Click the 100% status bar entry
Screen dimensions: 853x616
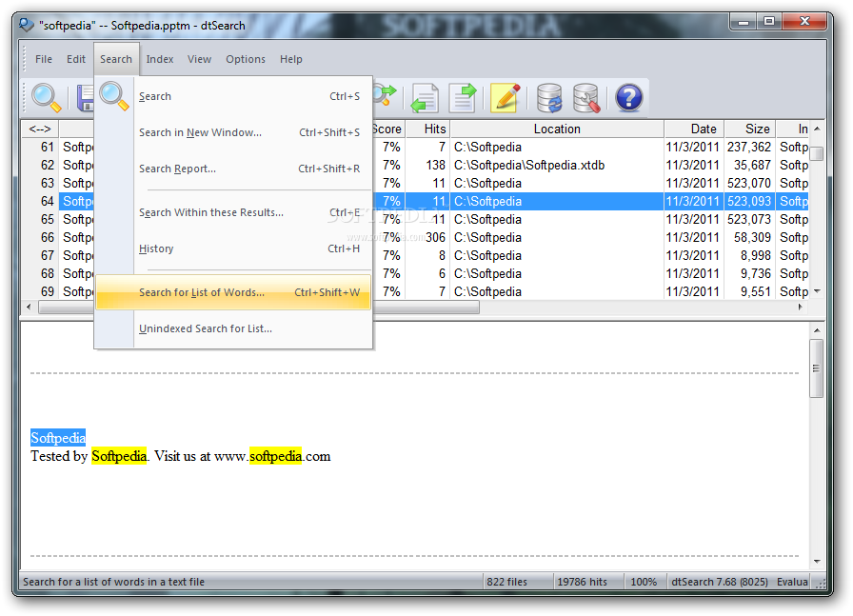pos(644,582)
